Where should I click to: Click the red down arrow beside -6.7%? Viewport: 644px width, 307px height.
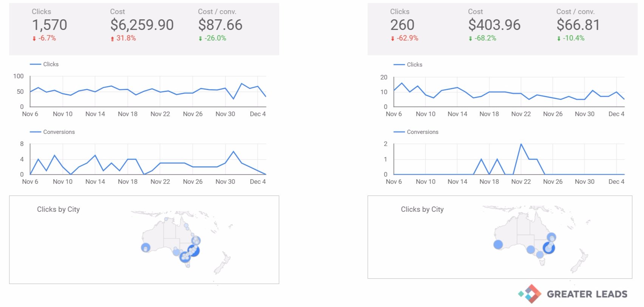coord(34,39)
